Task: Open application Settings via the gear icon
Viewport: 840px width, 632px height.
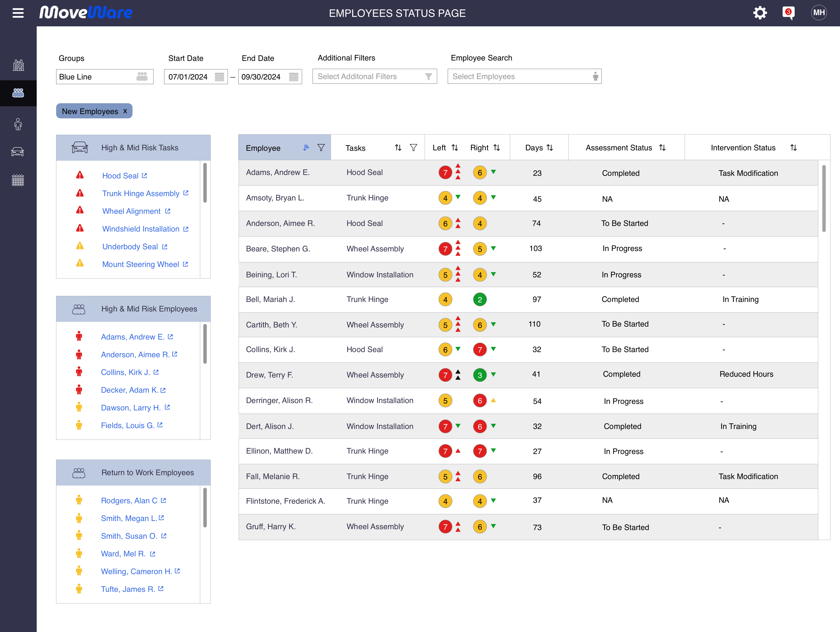Action: tap(760, 13)
